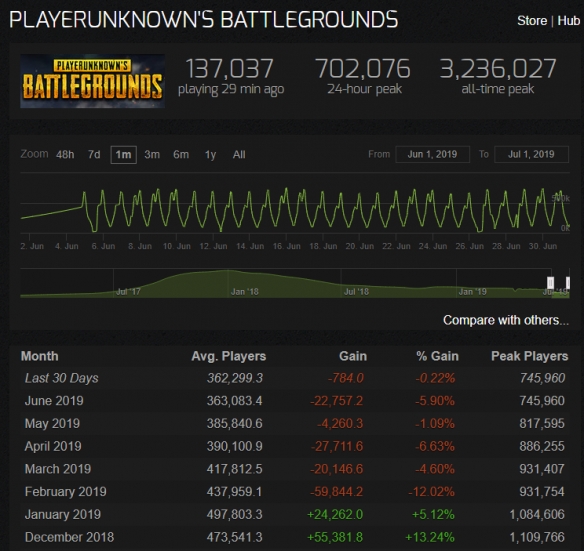Grab the right navigator range handle
Screen dimensions: 584x551
[x=568, y=282]
